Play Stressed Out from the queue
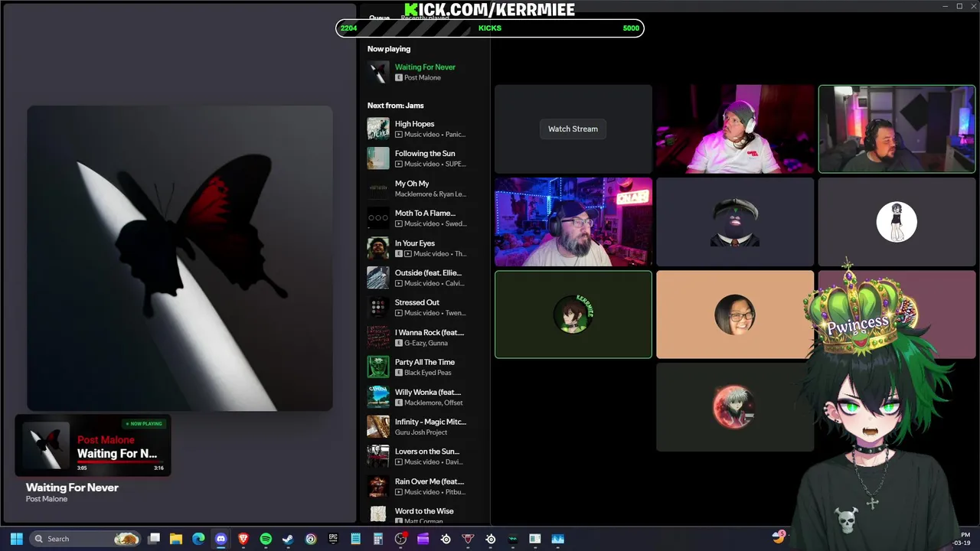The width and height of the screenshot is (980, 551). (x=425, y=308)
